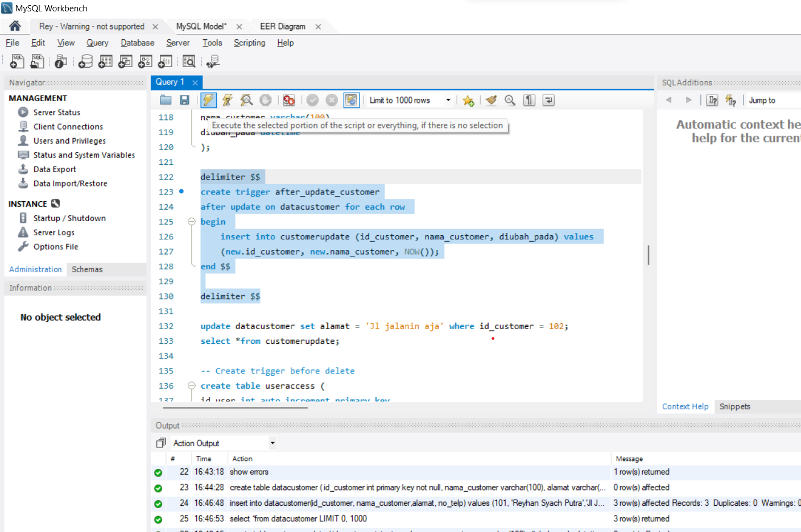Open Startup / Shutdown
801x532 pixels.
[69, 218]
